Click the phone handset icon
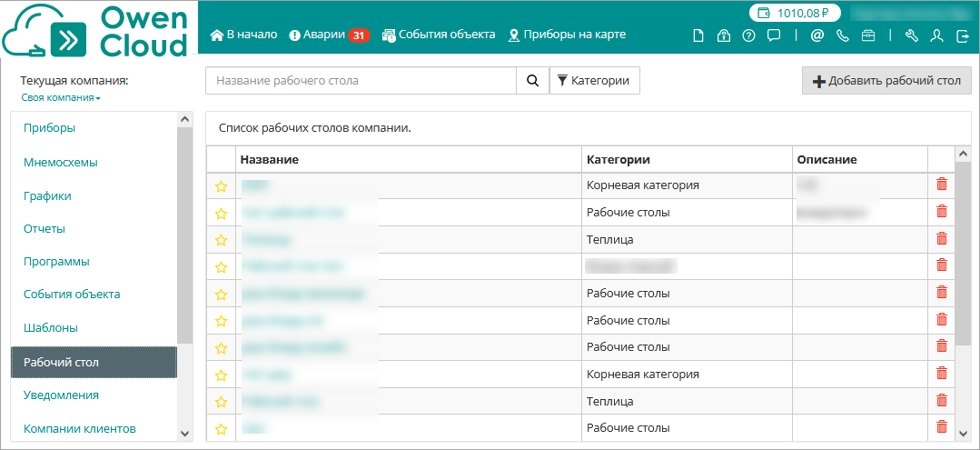Image resolution: width=980 pixels, height=450 pixels. click(x=842, y=35)
